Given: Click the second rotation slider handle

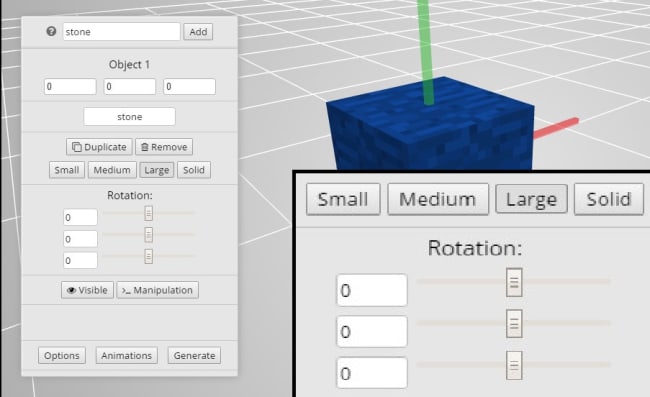Looking at the screenshot, I should coord(148,235).
